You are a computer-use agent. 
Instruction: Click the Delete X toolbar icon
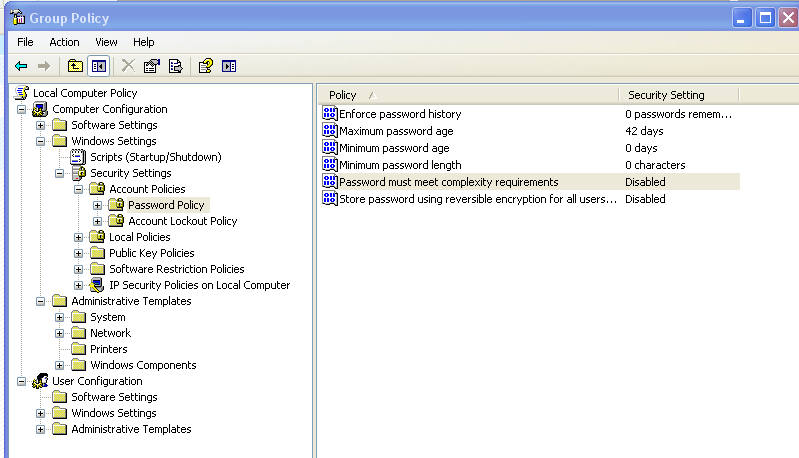128,66
